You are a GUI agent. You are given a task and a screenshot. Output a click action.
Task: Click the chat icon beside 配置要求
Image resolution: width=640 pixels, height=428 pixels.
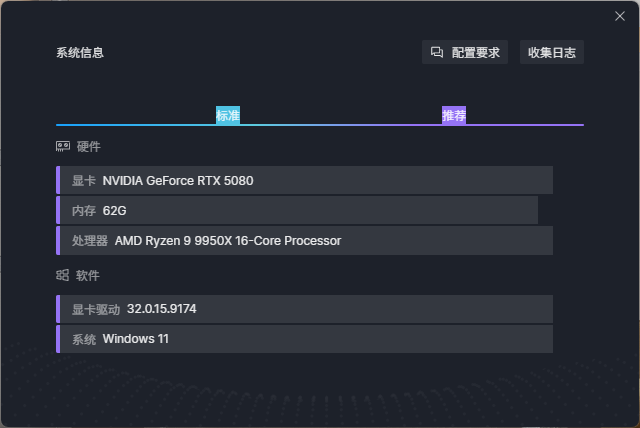437,53
